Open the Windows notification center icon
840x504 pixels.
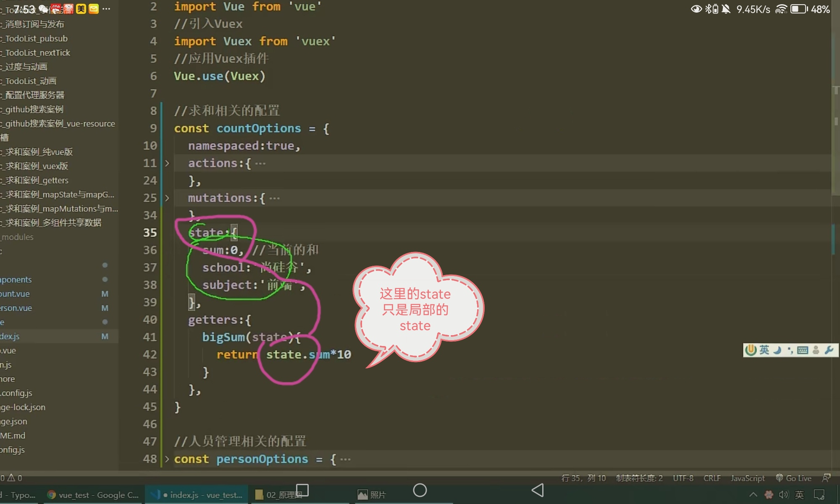[819, 495]
